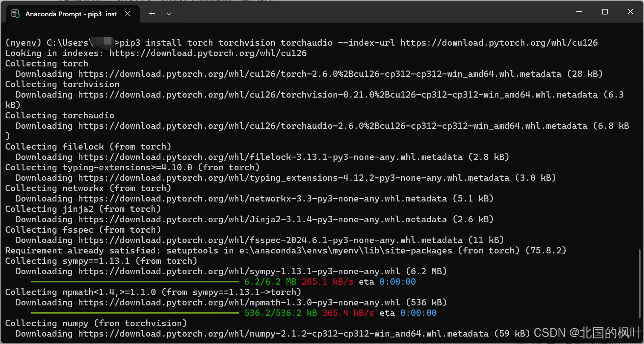
Task: Open the new tab dropdown chevron
Action: (169, 13)
